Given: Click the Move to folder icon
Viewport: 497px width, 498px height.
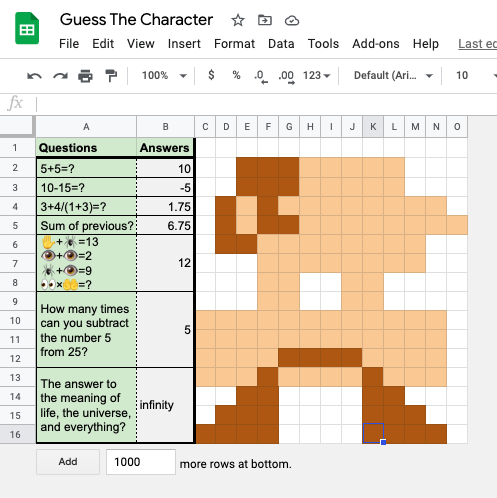Looking at the screenshot, I should click(x=265, y=20).
